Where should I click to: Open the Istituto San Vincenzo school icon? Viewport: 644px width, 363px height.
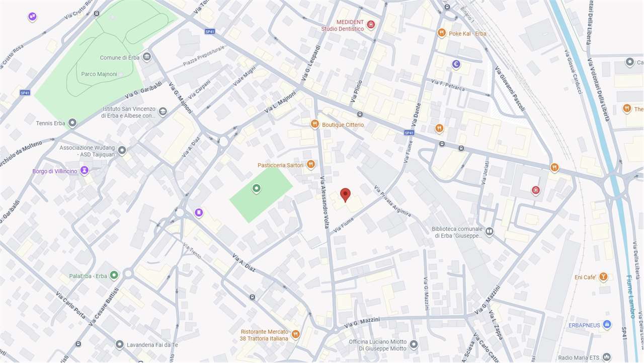point(163,111)
